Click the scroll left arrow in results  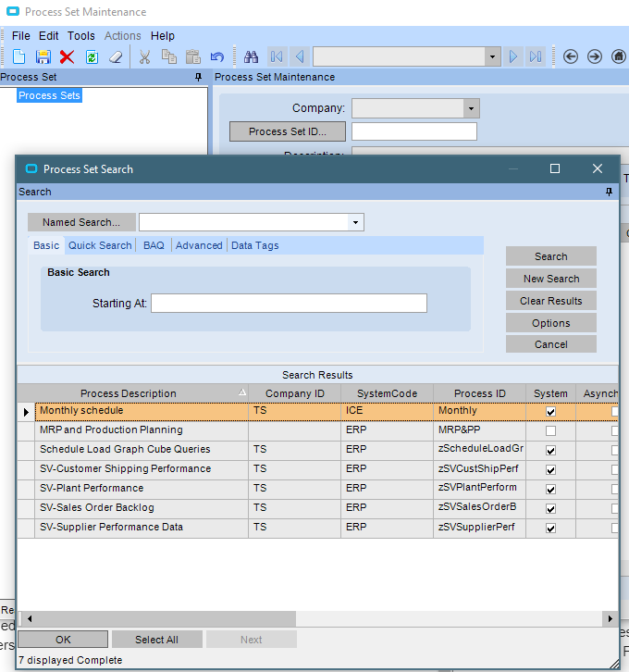click(x=29, y=618)
